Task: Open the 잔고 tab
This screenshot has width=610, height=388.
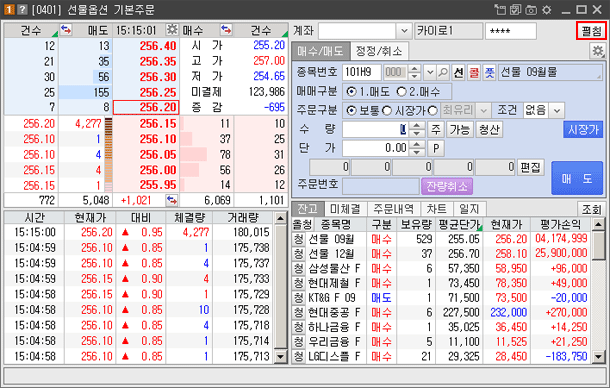Action: [x=308, y=209]
